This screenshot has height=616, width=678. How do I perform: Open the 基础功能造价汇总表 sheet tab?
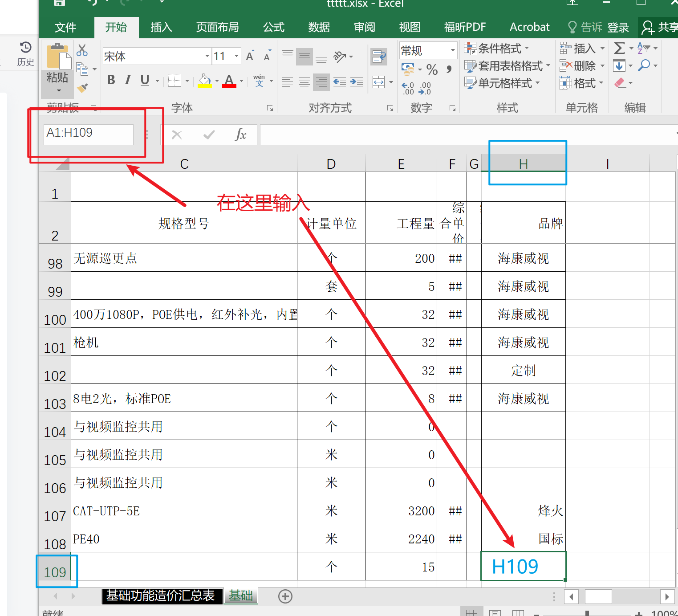[x=162, y=596]
